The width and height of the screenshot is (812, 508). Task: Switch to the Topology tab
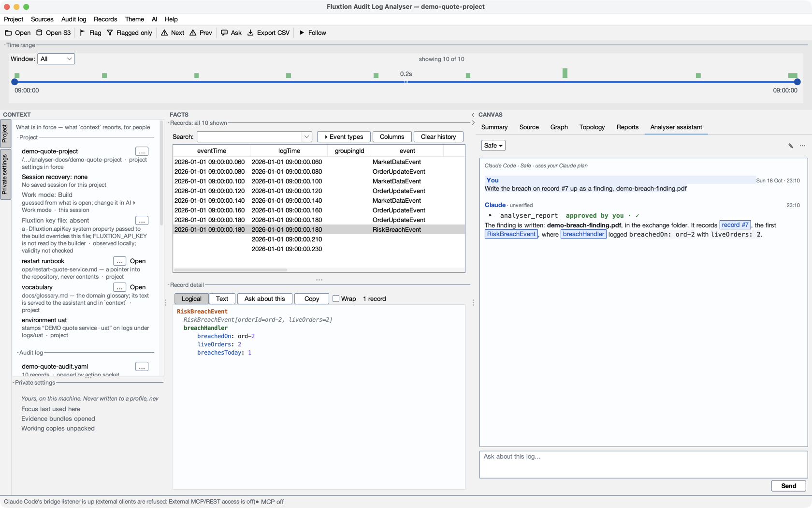(592, 127)
